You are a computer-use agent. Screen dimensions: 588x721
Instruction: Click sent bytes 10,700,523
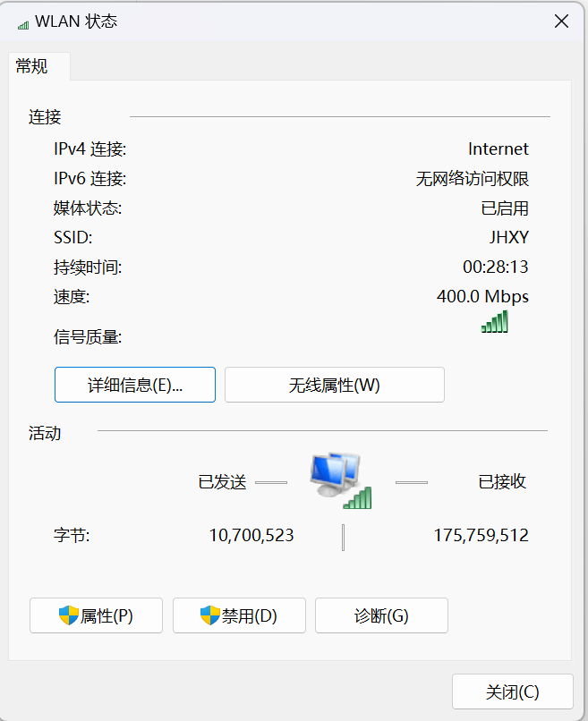coord(251,535)
